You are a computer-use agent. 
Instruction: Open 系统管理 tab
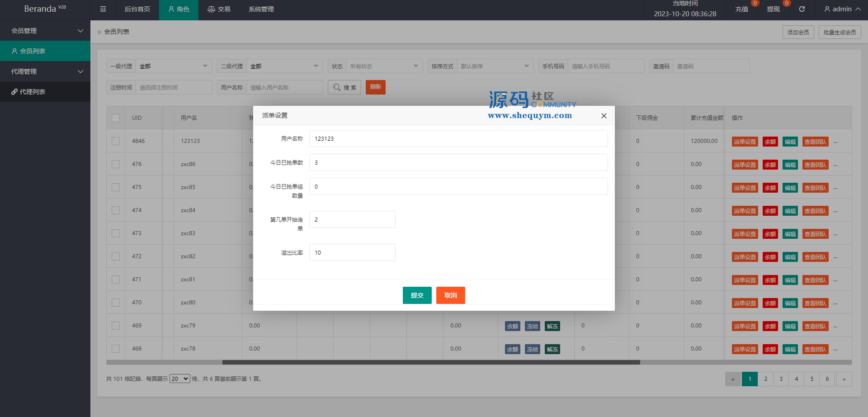[261, 9]
